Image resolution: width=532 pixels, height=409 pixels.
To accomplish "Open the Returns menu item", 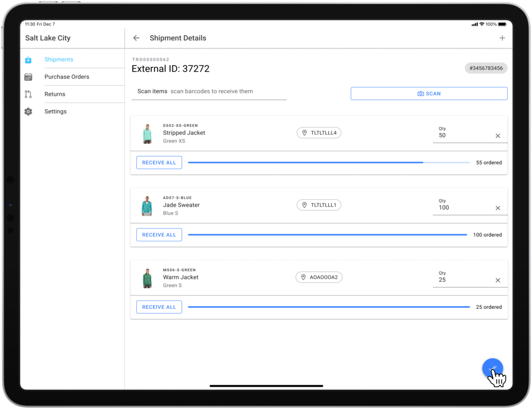I will [x=55, y=94].
